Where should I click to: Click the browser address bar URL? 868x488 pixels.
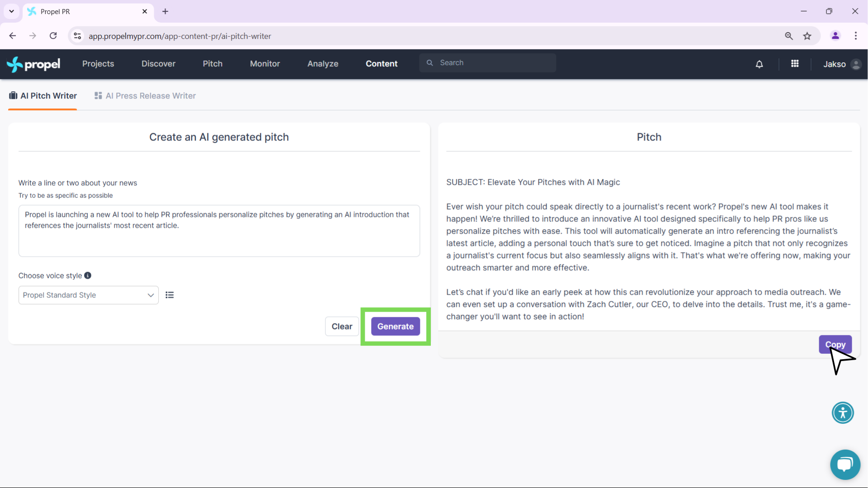pos(180,36)
